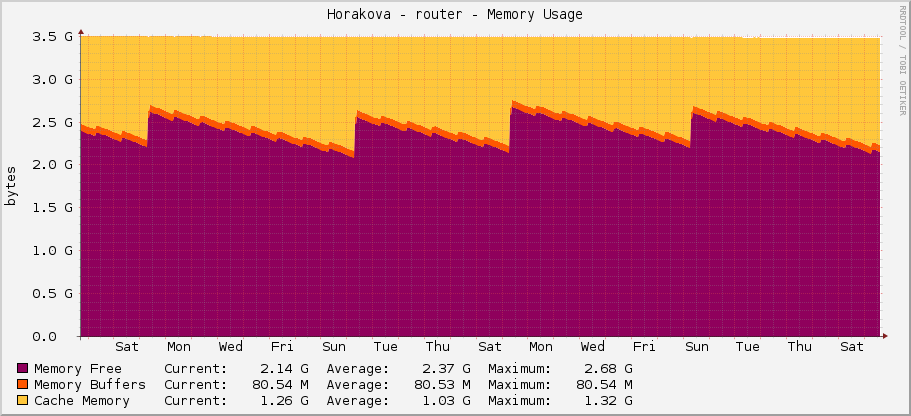
Task: Select the 'Memory Buffers' legend label
Action: [x=90, y=385]
